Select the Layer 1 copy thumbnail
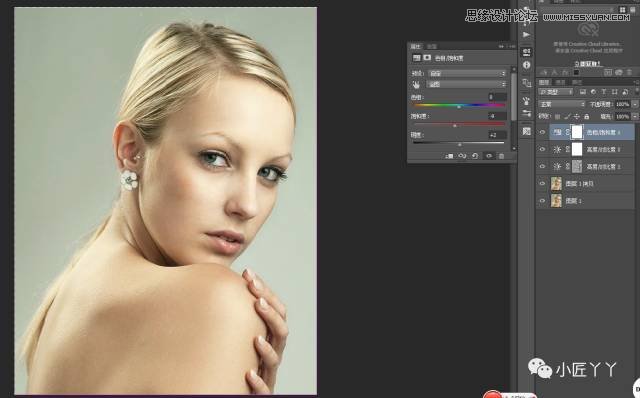This screenshot has height=398, width=640. pos(556,184)
